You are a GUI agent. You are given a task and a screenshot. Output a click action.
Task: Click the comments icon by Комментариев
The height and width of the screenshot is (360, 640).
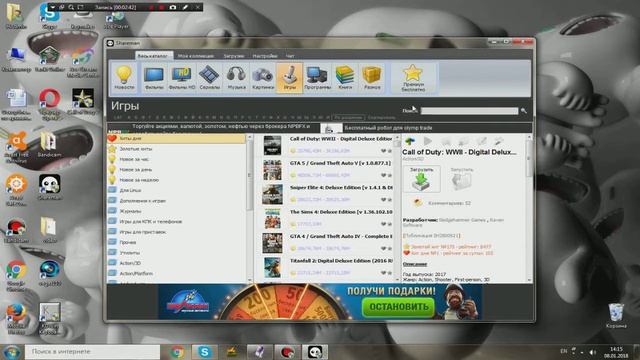click(417, 202)
